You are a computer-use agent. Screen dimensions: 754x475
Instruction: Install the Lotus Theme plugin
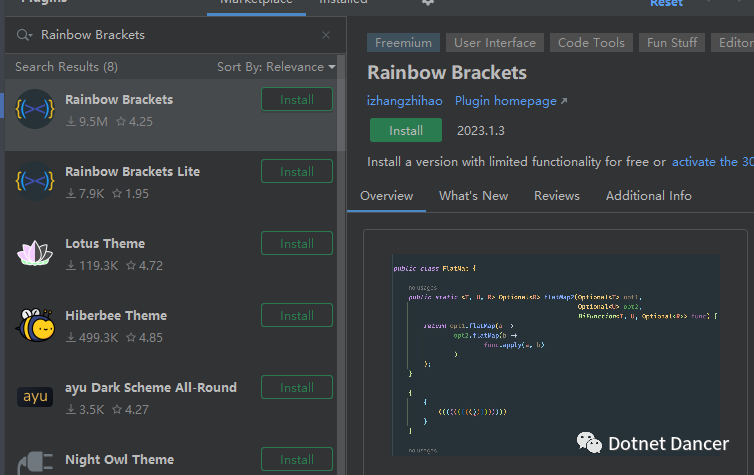[296, 244]
